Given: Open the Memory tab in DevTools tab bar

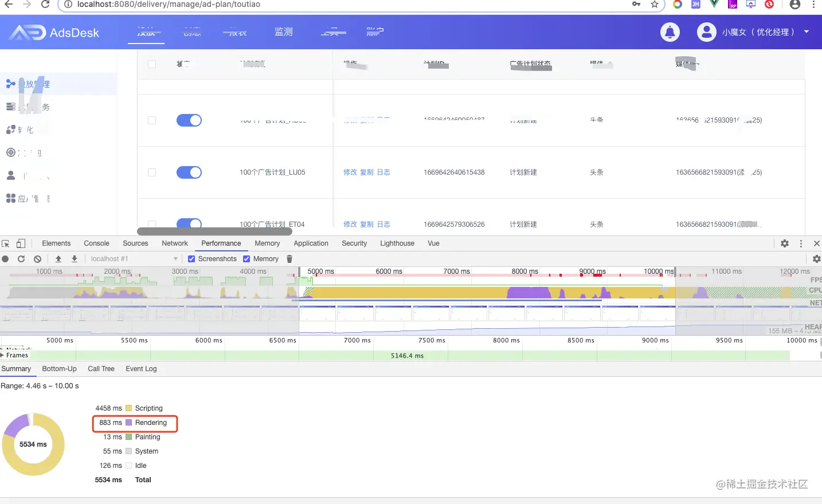Looking at the screenshot, I should coord(267,243).
